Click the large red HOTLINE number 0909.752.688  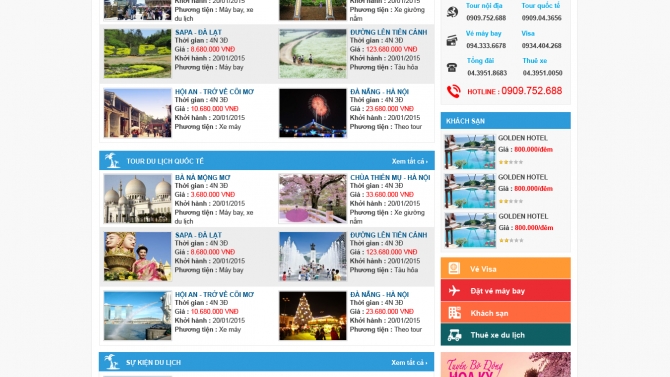532,91
